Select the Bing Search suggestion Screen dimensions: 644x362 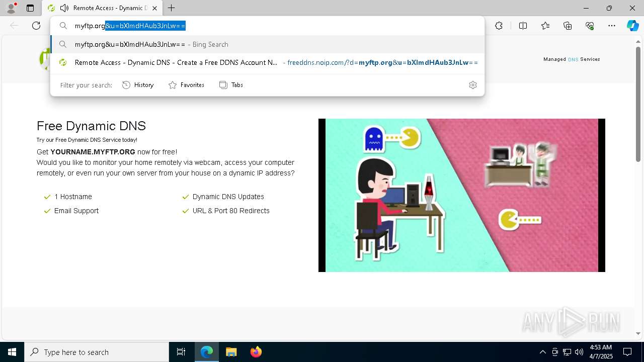pyautogui.click(x=267, y=44)
